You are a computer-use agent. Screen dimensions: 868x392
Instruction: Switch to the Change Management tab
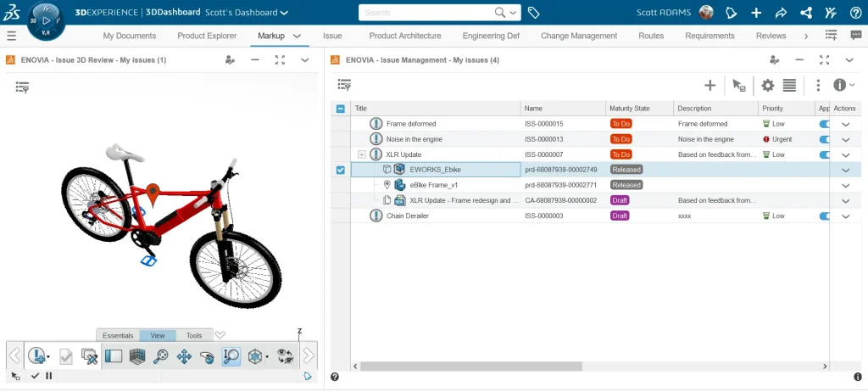coord(580,36)
